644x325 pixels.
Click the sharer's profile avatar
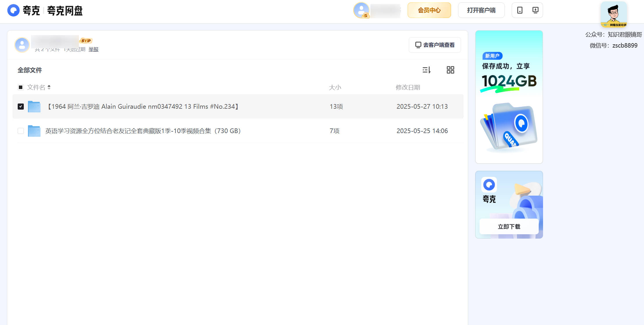[x=22, y=45]
